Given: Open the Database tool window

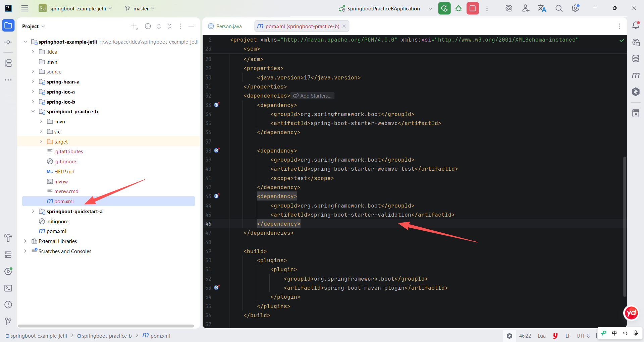Looking at the screenshot, I should coord(636,59).
